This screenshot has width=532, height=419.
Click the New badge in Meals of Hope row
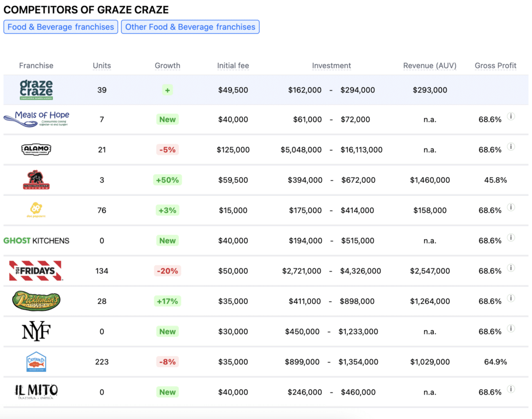168,119
